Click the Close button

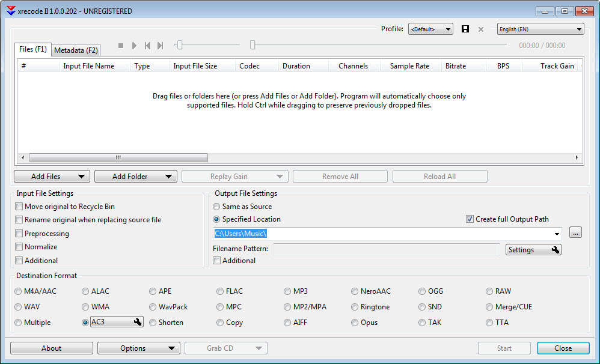click(x=563, y=348)
